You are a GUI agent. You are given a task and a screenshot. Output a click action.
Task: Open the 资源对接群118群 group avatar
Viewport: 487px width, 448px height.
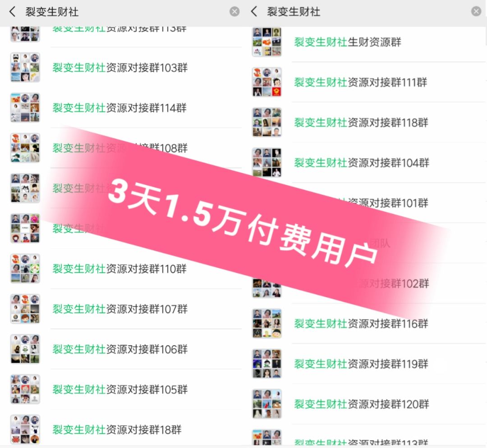[267, 122]
